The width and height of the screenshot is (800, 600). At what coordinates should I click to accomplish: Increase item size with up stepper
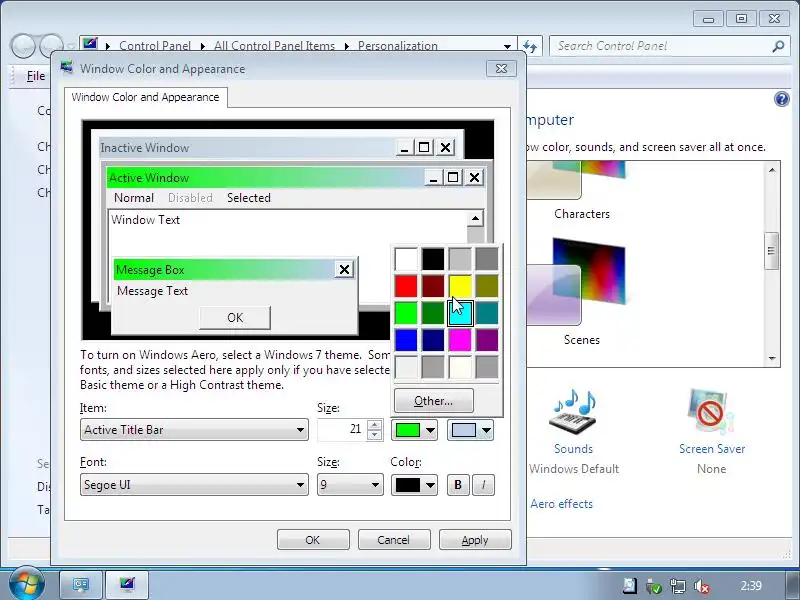pos(375,424)
